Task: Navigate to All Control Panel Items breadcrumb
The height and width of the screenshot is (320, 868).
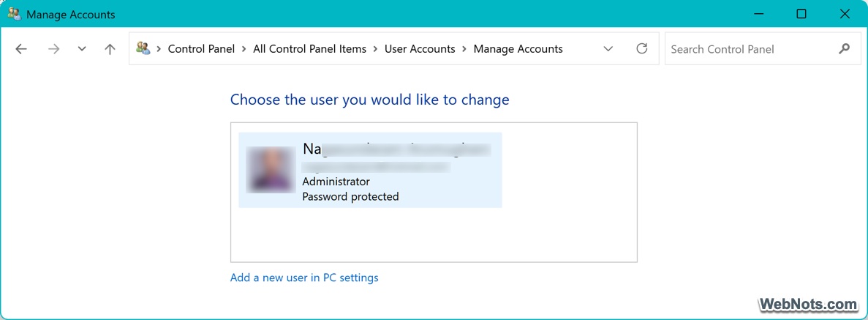Action: tap(309, 49)
